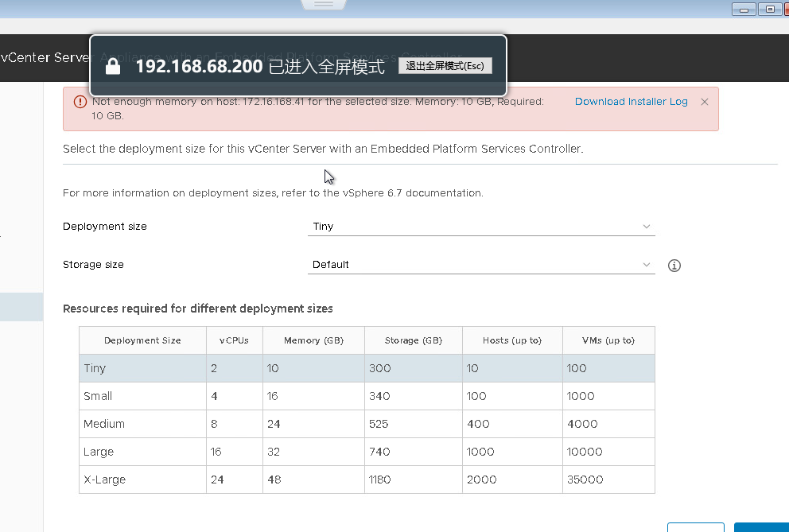This screenshot has width=789, height=532.
Task: Click the 退出全屏模式(Esc) button
Action: click(x=445, y=66)
